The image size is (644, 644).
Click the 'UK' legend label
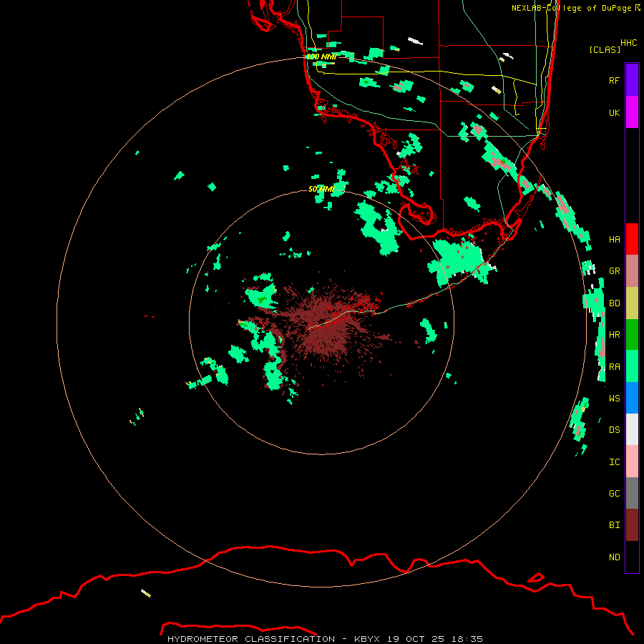pyautogui.click(x=615, y=112)
